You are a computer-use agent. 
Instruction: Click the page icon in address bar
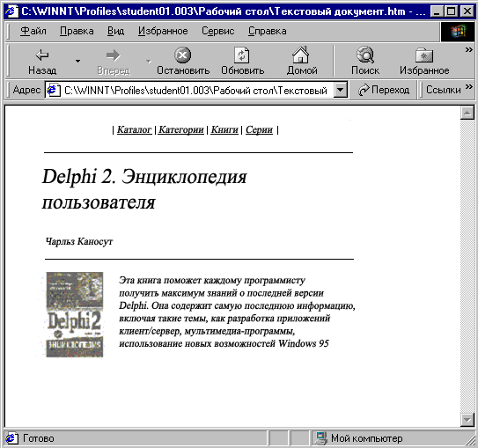54,90
